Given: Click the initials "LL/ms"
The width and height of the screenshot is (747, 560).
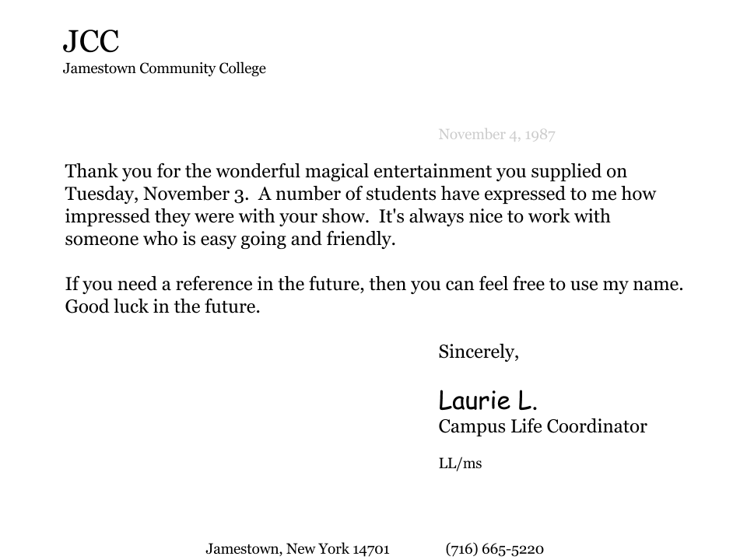Looking at the screenshot, I should 460,464.
